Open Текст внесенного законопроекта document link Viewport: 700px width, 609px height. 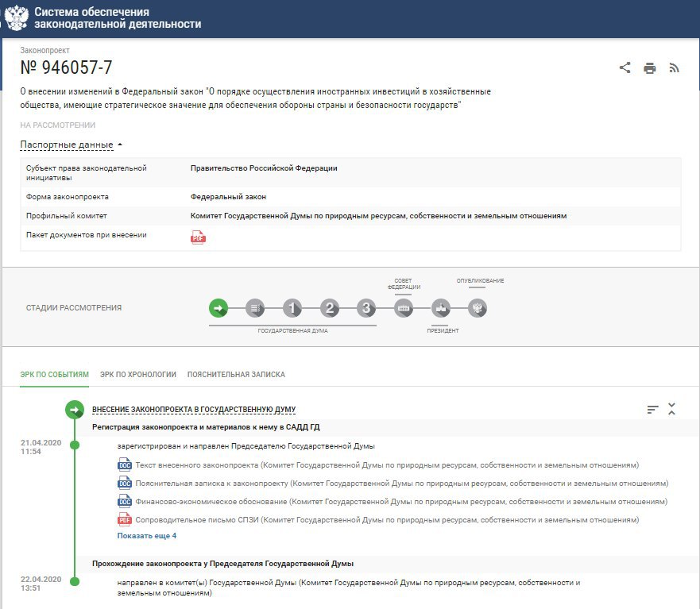coord(387,465)
